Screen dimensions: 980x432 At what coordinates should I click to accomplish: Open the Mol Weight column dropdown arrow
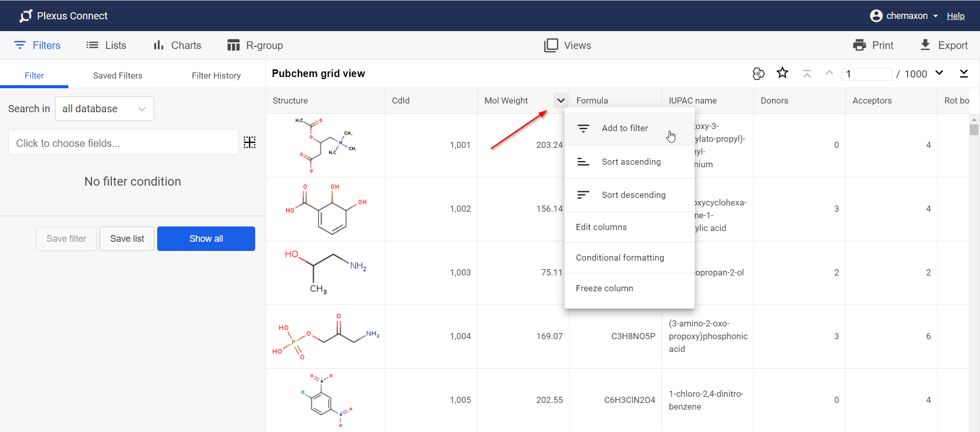pos(560,100)
